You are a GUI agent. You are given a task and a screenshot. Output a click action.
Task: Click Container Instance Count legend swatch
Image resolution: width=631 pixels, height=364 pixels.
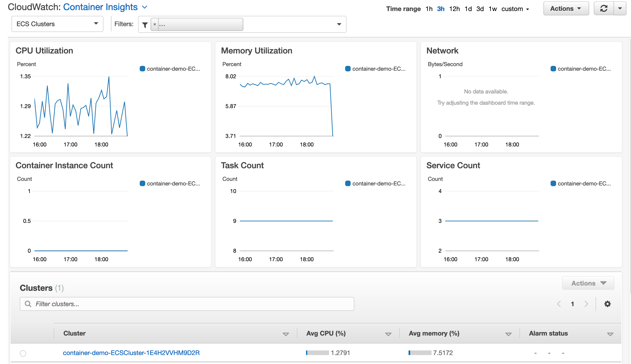point(142,184)
